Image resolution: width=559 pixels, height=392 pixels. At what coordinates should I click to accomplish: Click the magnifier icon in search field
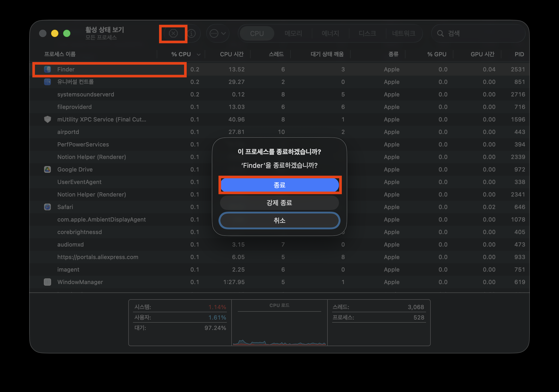coord(440,33)
